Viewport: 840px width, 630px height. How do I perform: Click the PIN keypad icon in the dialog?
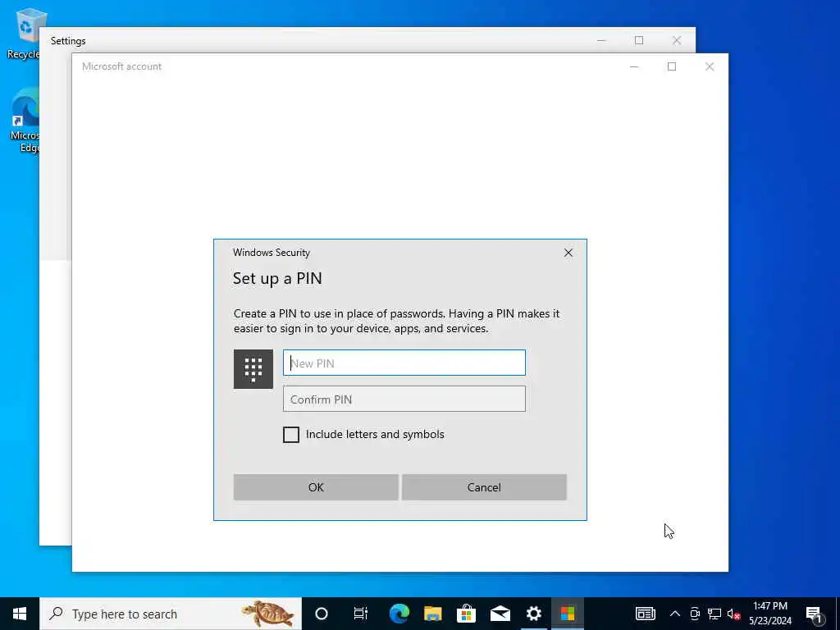coord(253,369)
